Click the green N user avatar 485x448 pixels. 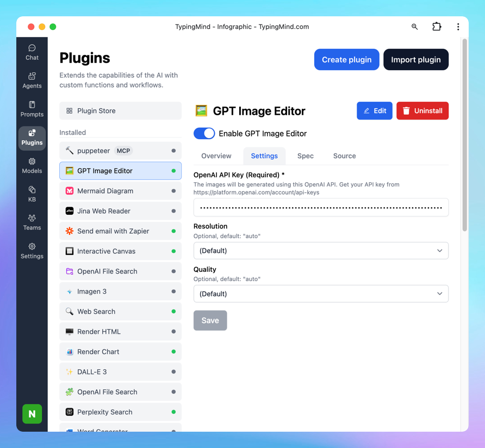click(x=32, y=414)
